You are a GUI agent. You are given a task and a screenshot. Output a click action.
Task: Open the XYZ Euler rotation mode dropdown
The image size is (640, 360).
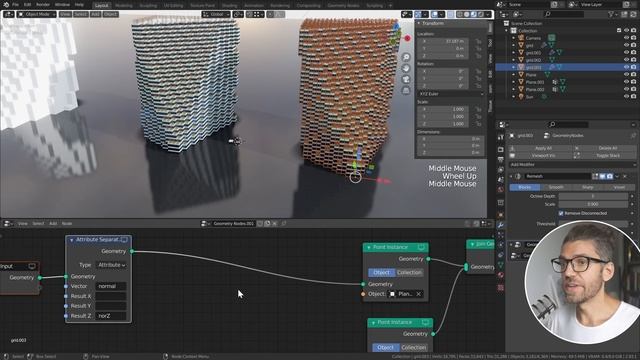pyautogui.click(x=451, y=94)
